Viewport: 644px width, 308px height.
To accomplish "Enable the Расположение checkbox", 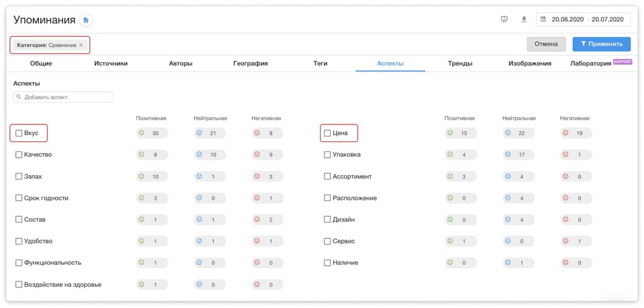I will (x=327, y=198).
